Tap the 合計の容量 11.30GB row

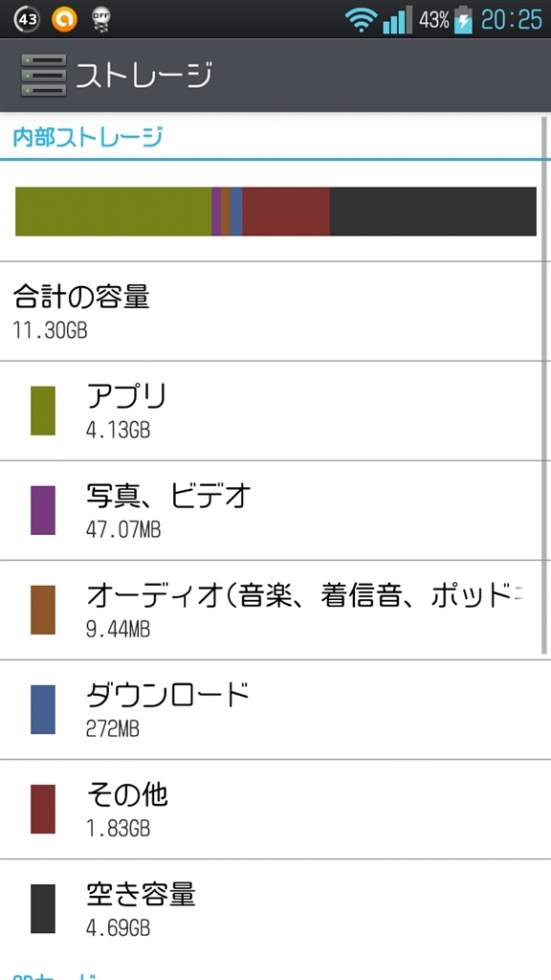275,311
